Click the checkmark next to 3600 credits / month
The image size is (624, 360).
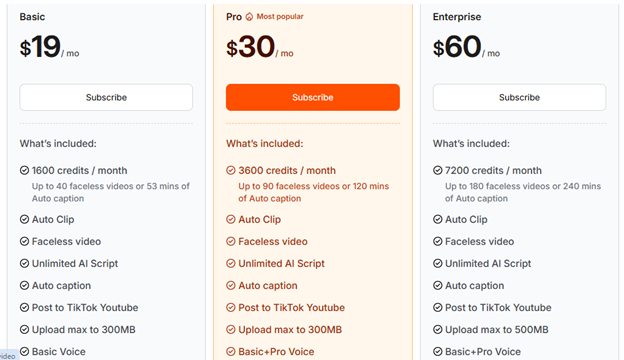click(231, 170)
